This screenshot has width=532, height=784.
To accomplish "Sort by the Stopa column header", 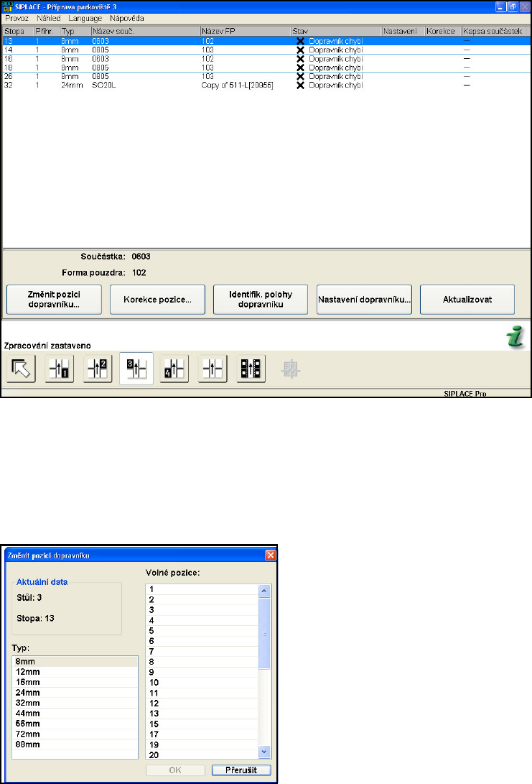I will tap(19, 31).
